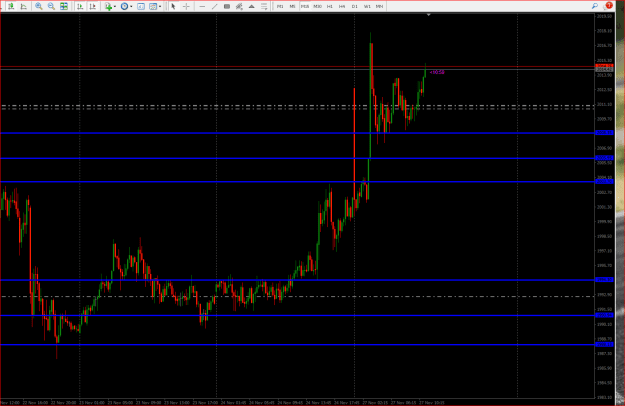The height and width of the screenshot is (406, 625).
Task: Toggle chart shift from right edge
Action: 92,6
